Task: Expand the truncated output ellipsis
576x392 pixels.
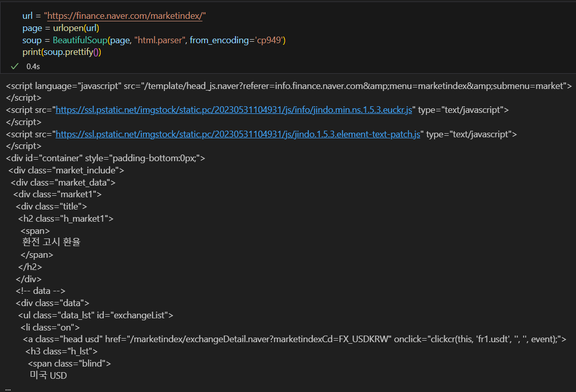Action: 8,388
